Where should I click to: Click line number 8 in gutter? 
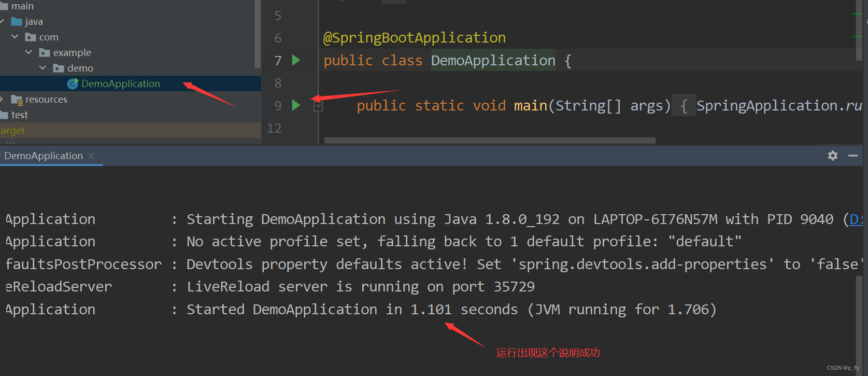tap(278, 83)
